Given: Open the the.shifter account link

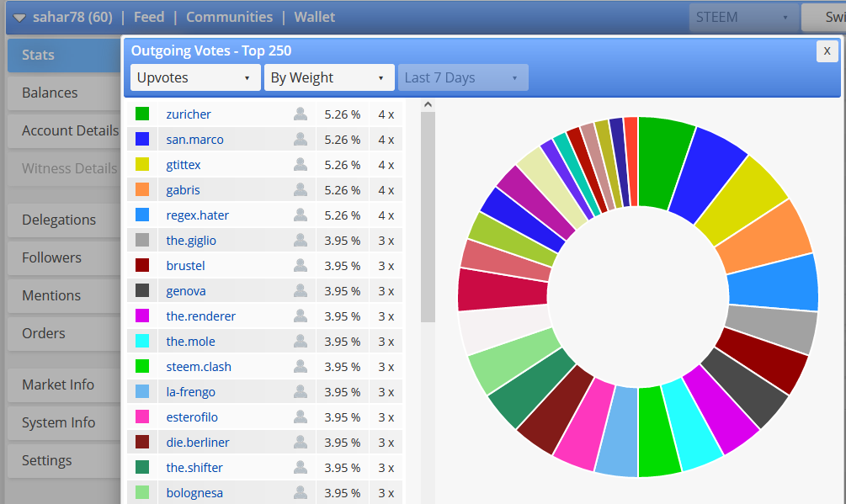Looking at the screenshot, I should coord(194,468).
